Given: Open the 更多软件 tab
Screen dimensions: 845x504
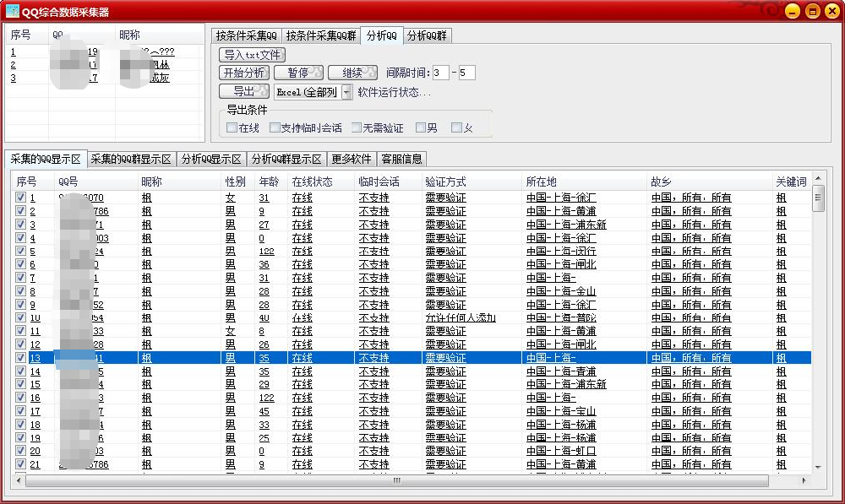Looking at the screenshot, I should click(x=352, y=159).
